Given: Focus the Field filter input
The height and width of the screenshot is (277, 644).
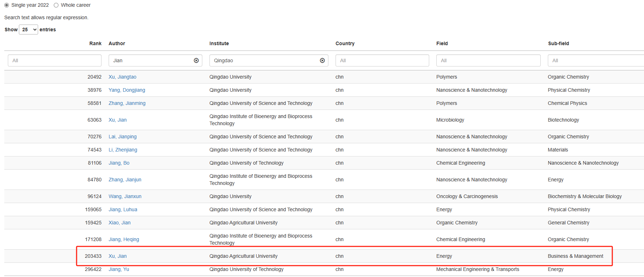Looking at the screenshot, I should pos(488,60).
